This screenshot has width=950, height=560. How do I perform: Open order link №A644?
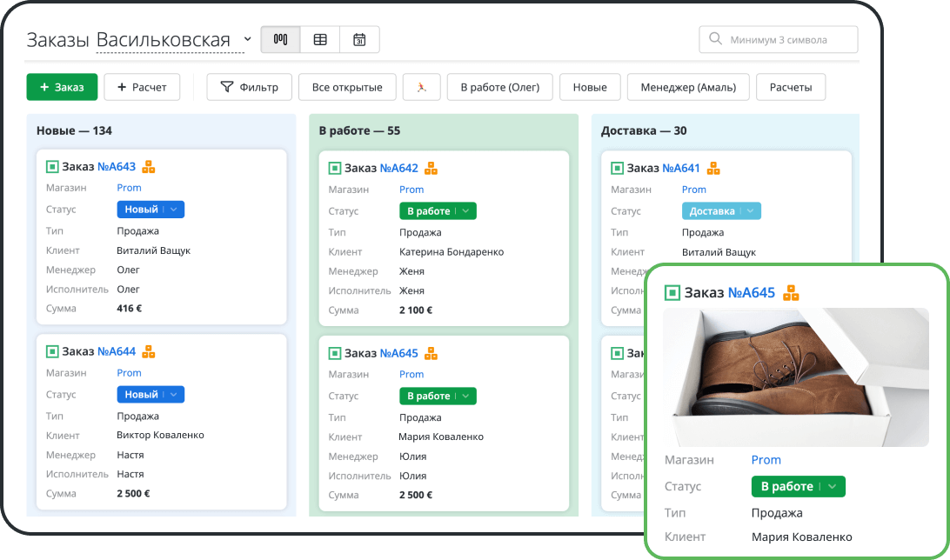point(117,351)
